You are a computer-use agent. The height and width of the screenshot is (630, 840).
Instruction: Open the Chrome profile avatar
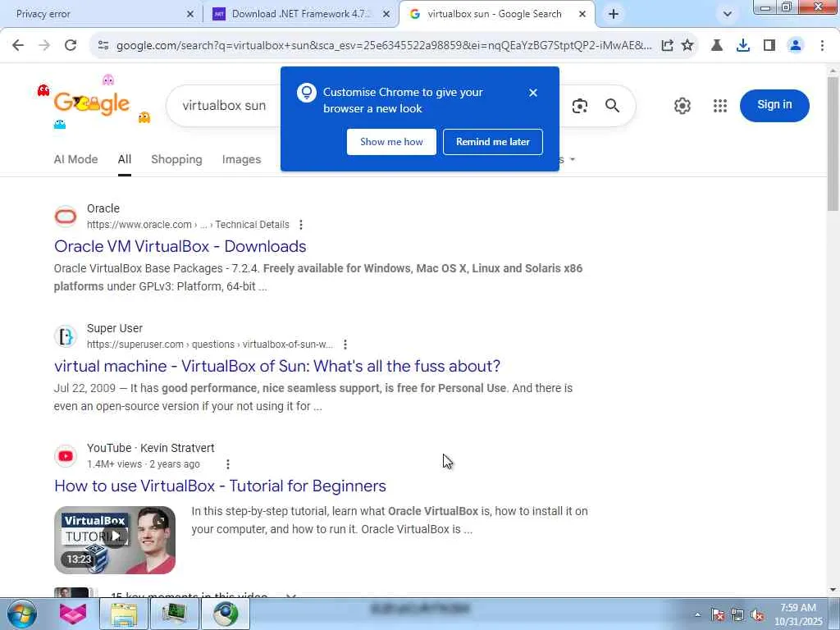coord(796,46)
